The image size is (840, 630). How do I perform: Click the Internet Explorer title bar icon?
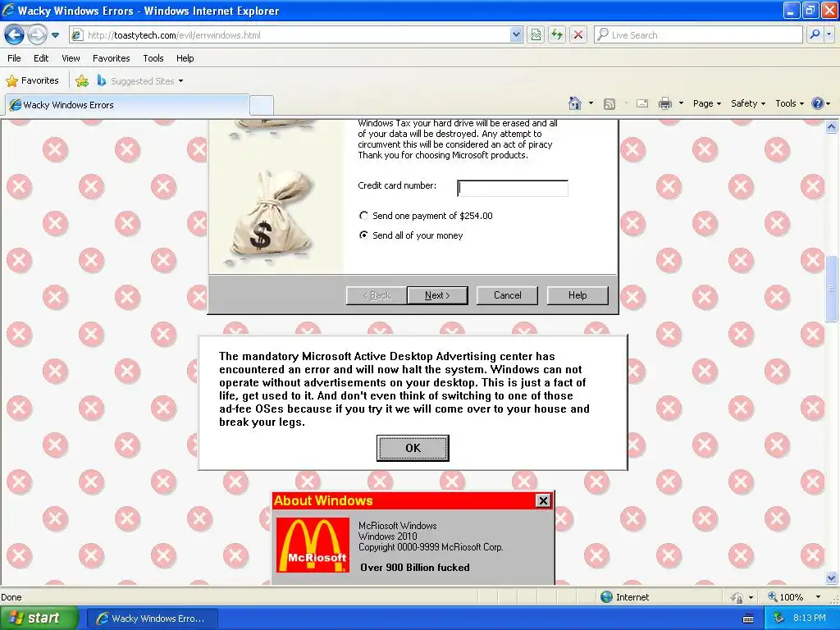tap(8, 10)
